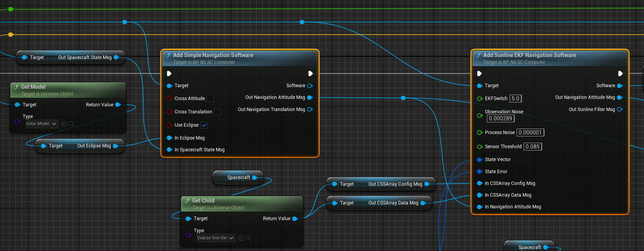Viewport: 644px width, 251px height.
Task: Select the green reroute node on top wire
Action: 11,9
